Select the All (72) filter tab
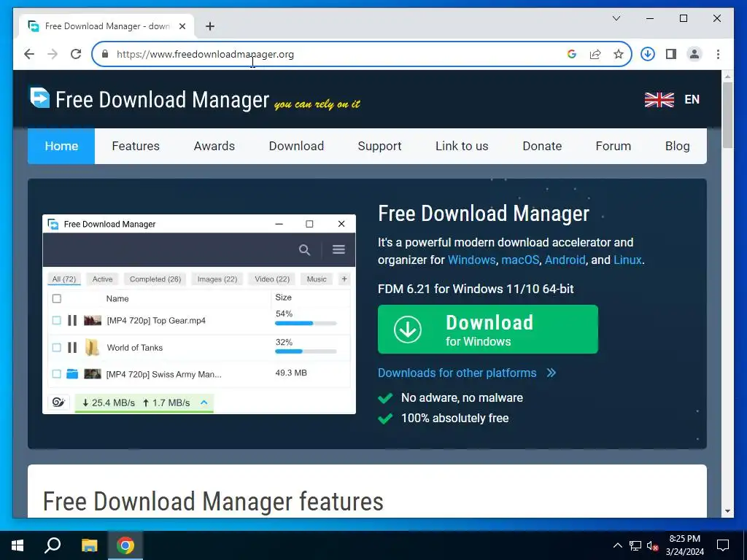The image size is (747, 560). coord(64,279)
